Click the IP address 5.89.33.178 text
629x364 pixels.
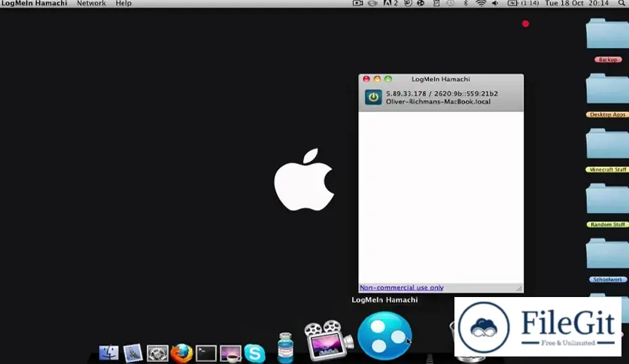point(406,93)
